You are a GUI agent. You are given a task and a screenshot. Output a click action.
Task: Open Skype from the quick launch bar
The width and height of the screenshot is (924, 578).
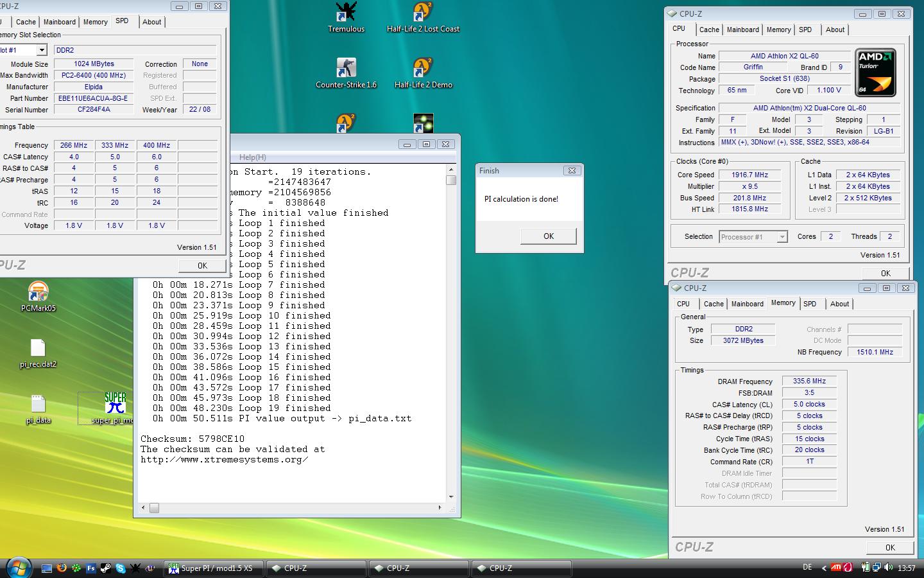click(120, 568)
